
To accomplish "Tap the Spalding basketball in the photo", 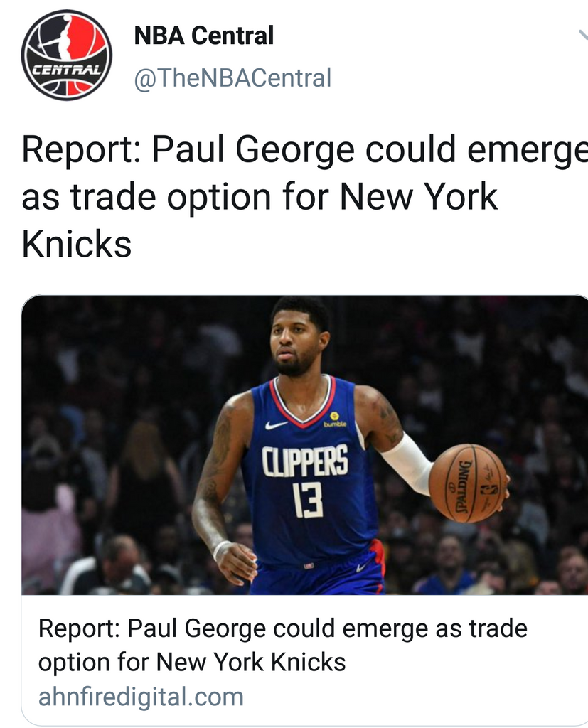I will pos(468,483).
